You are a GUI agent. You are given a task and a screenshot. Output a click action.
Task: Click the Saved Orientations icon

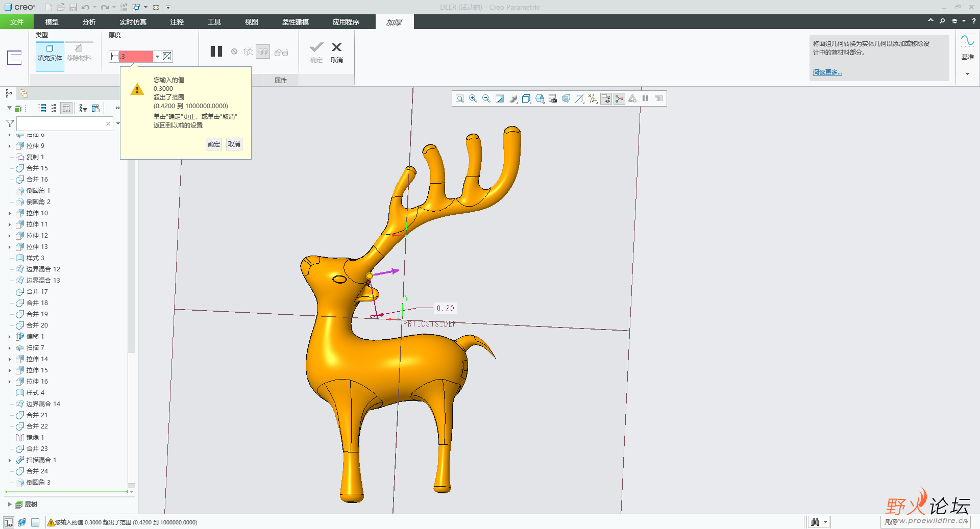[x=540, y=98]
